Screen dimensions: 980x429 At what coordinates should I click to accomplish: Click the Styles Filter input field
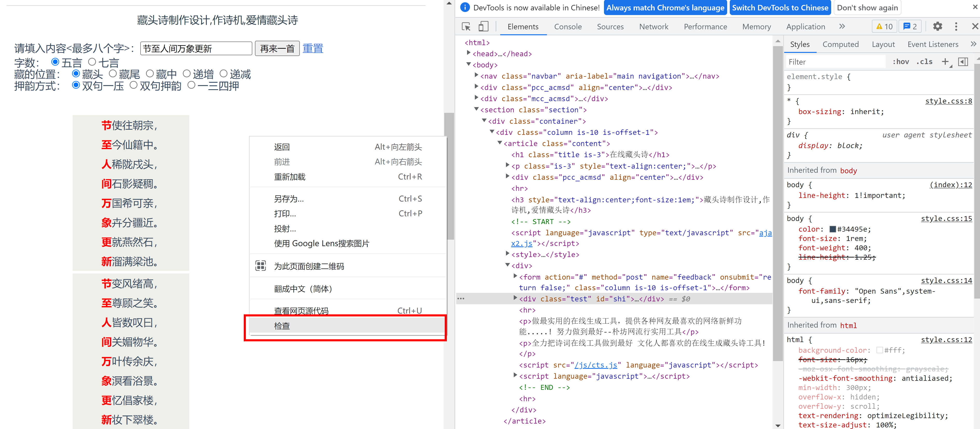(836, 62)
